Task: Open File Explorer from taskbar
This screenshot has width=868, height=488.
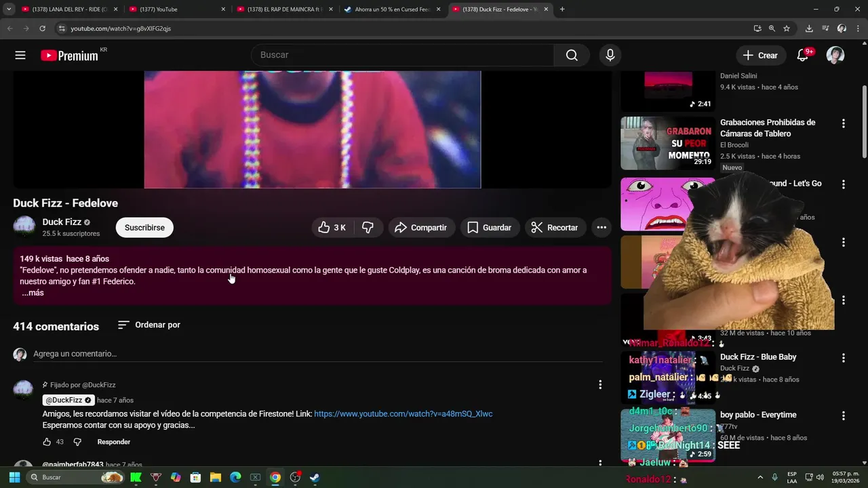Action: tap(216, 477)
